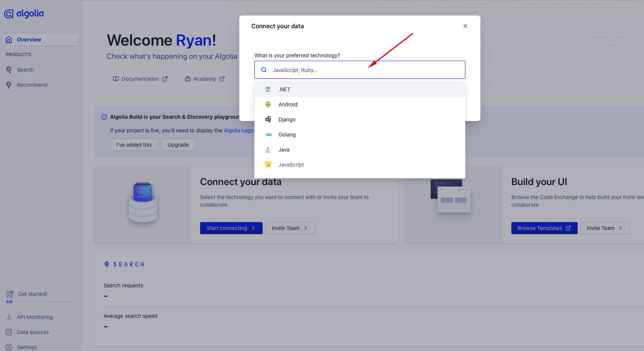Click the SEARCH section pin icon
This screenshot has height=351, width=644.
pyautogui.click(x=107, y=264)
